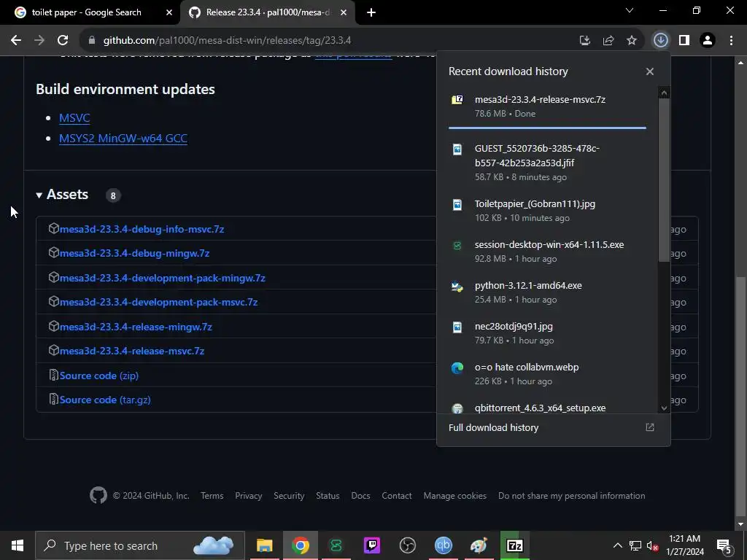Download mesa3d-23.3.4-development-pack-mingw.7z
The image size is (747, 560).
[x=162, y=278]
